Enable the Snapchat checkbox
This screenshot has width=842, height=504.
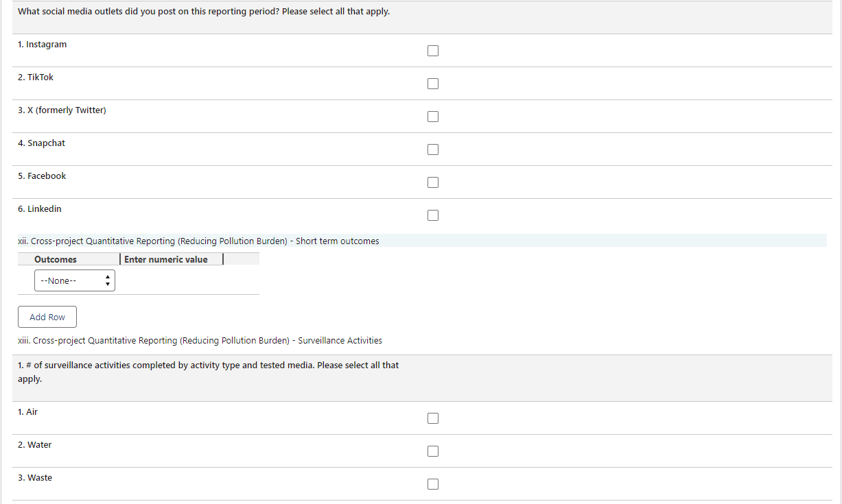pyautogui.click(x=432, y=149)
